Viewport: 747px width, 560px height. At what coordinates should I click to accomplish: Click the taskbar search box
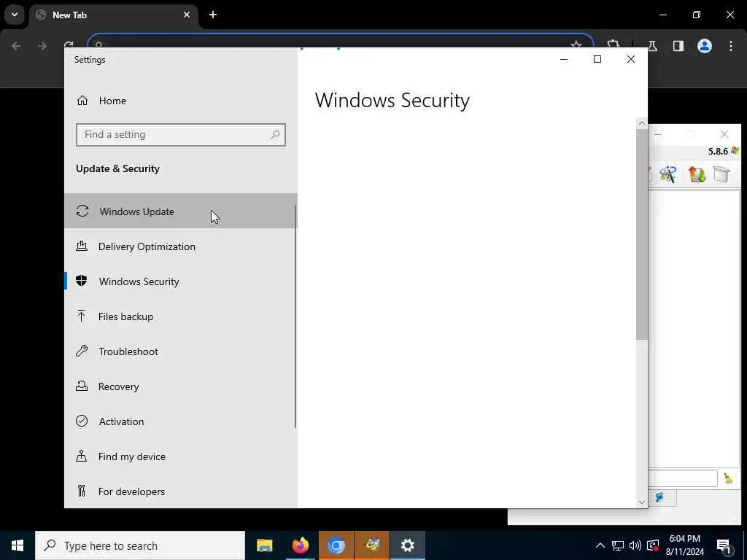tap(140, 545)
